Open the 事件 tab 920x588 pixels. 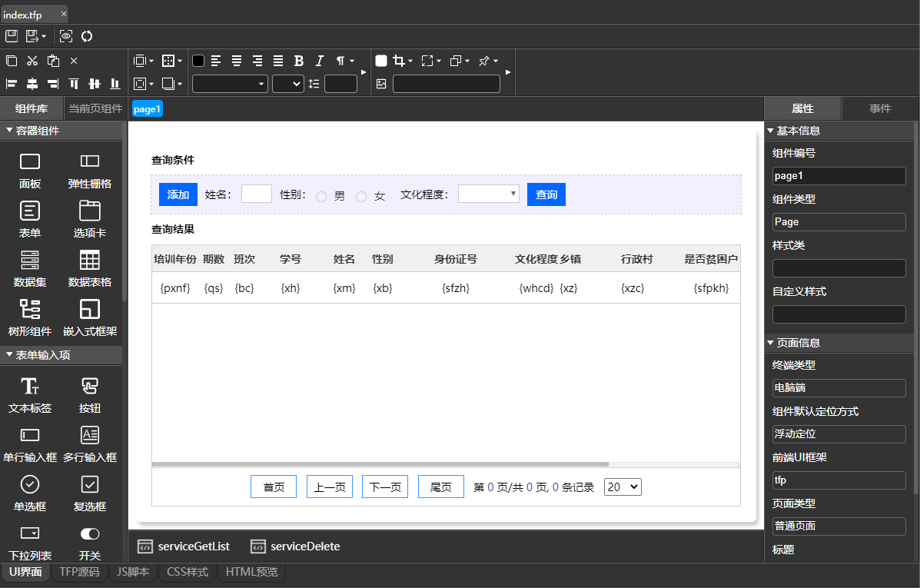[880, 108]
